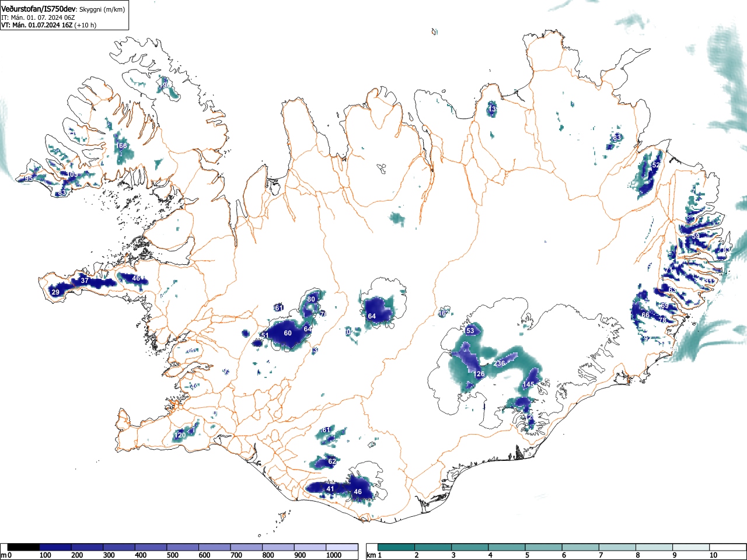Image resolution: width=747 pixels, height=560 pixels.
Task: Click the '13' value in north Iceland
Action: [493, 109]
